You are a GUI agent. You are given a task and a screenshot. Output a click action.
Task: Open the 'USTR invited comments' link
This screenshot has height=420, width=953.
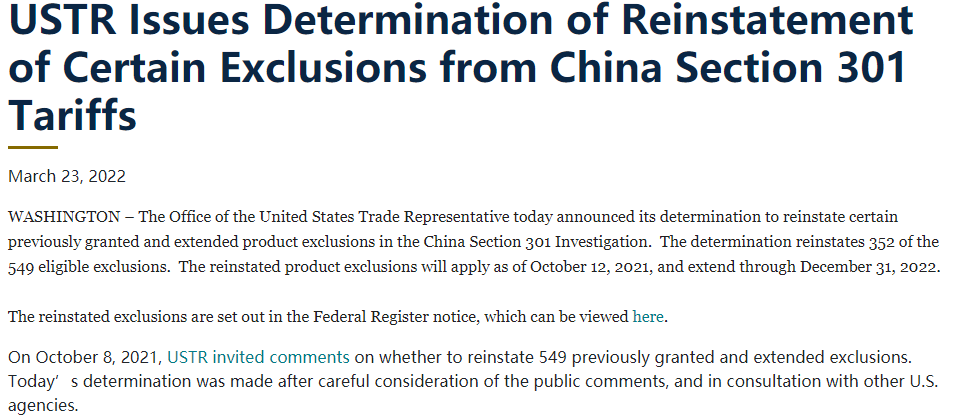point(258,357)
